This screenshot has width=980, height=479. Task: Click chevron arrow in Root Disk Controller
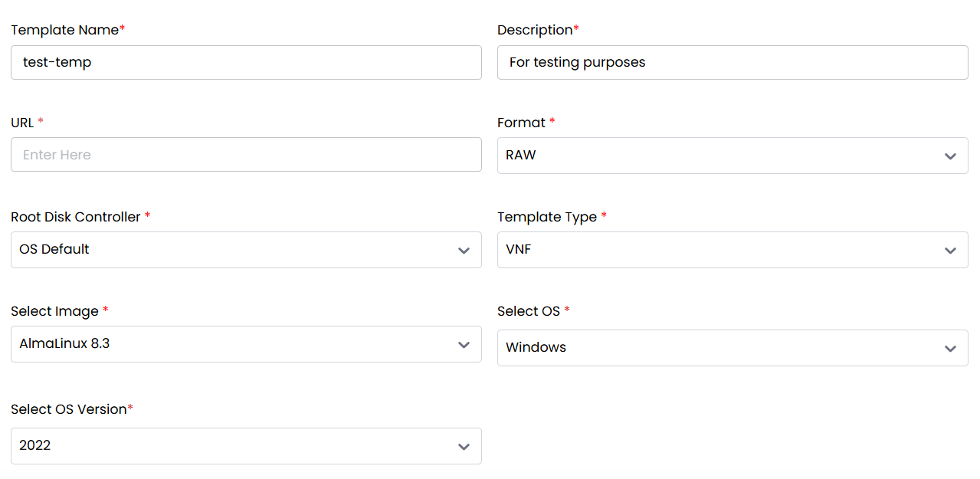tap(464, 251)
